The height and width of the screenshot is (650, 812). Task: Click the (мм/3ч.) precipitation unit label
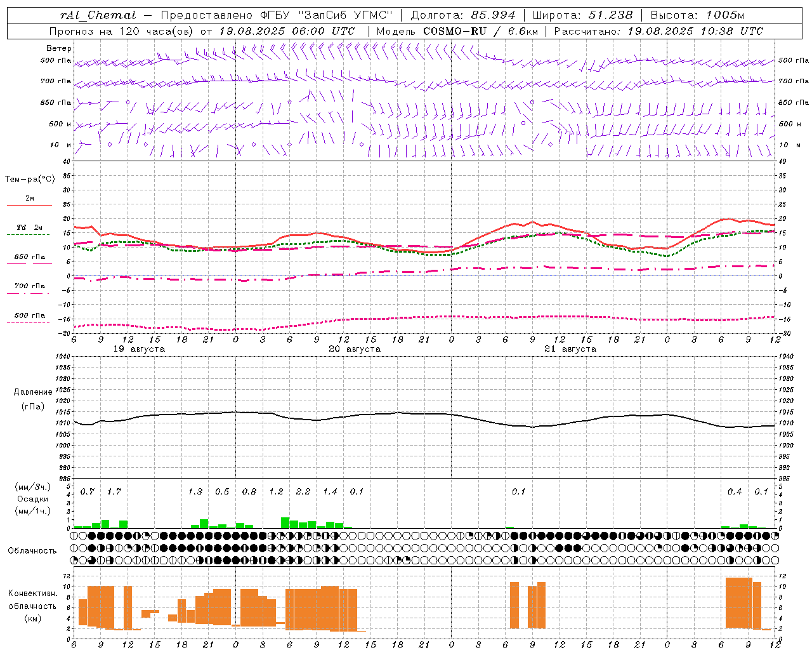tap(32, 487)
